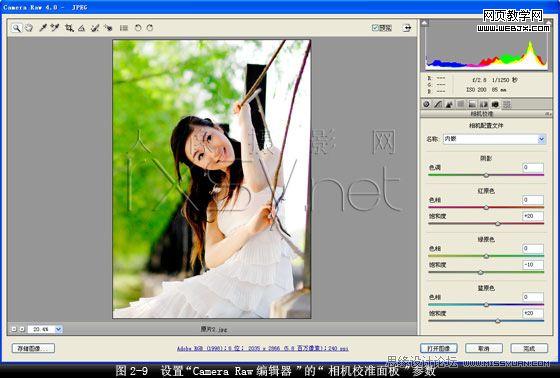Click the Open Image button
Image resolution: width=560 pixels, height=378 pixels.
pos(439,348)
